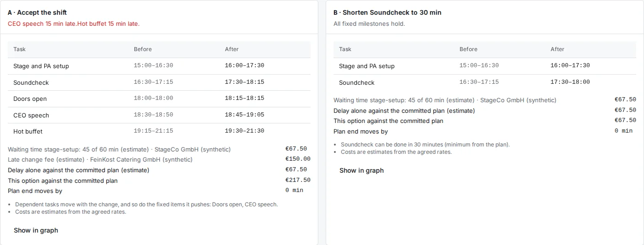Viewport: 644px width, 245px height.
Task: Click the 'Soundcheck can be done in 30 minutes' note
Action: coord(425,145)
